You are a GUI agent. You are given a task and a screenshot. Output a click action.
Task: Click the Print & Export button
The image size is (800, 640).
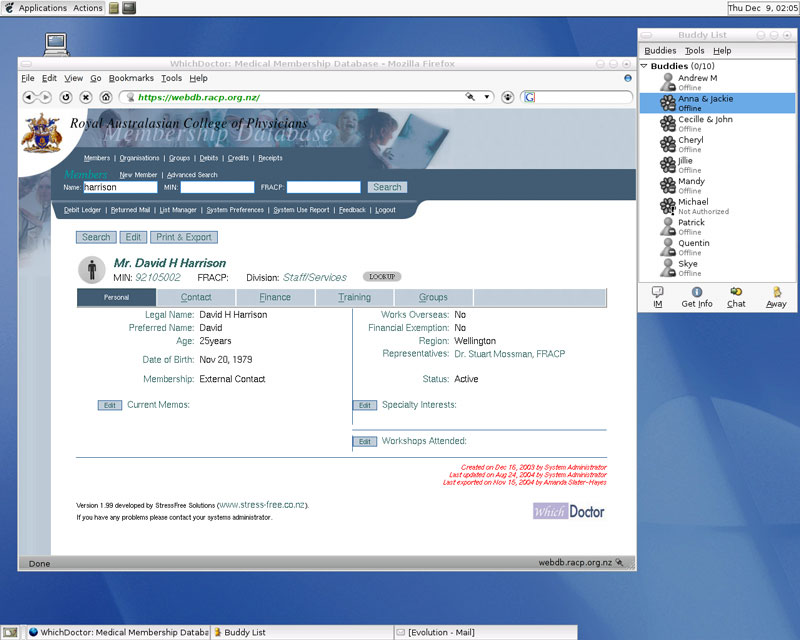[184, 237]
